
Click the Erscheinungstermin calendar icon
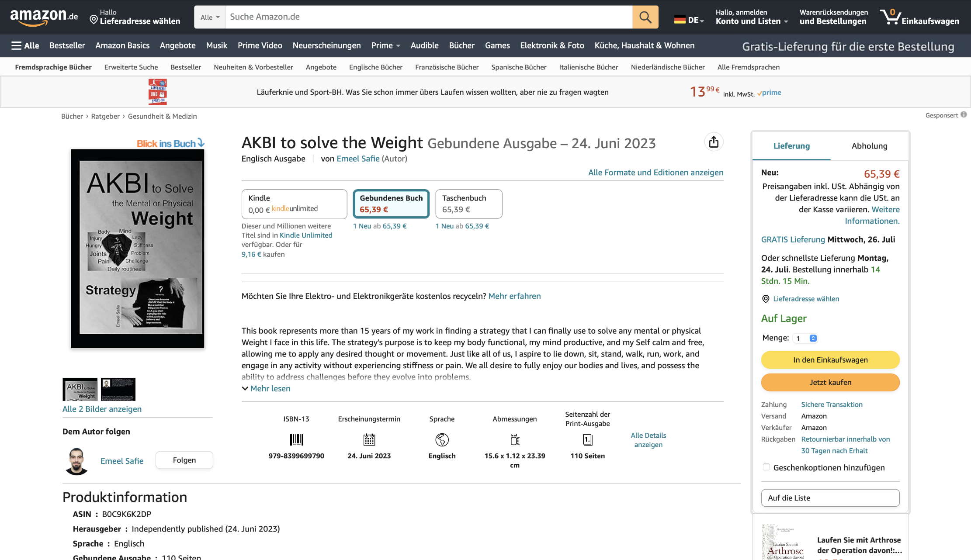[369, 439]
